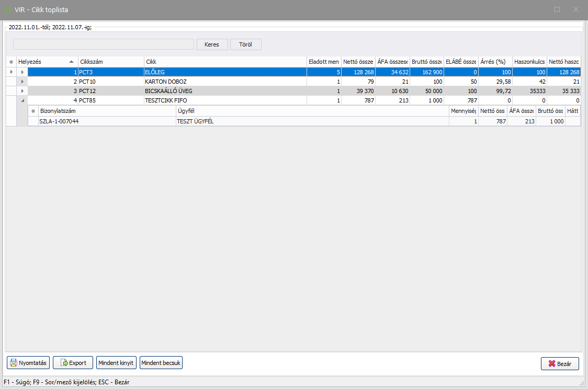Click the main grid column chooser asterisk

(x=11, y=62)
